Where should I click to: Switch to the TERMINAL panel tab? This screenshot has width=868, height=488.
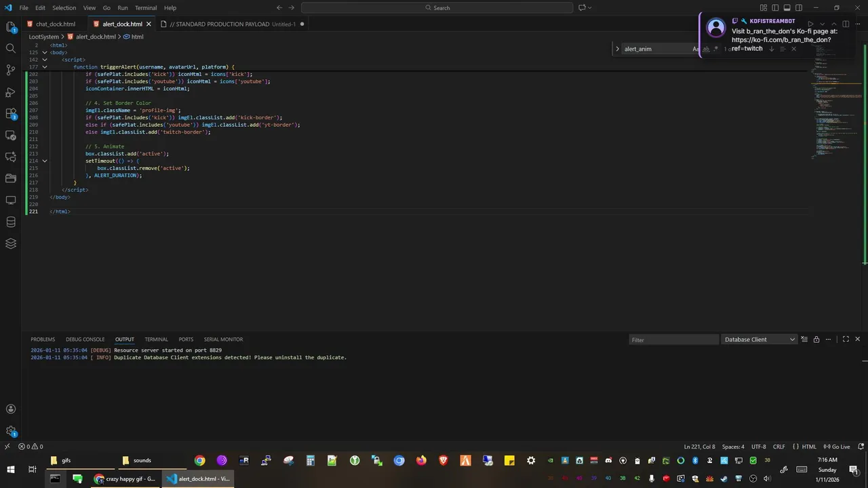[x=156, y=339]
